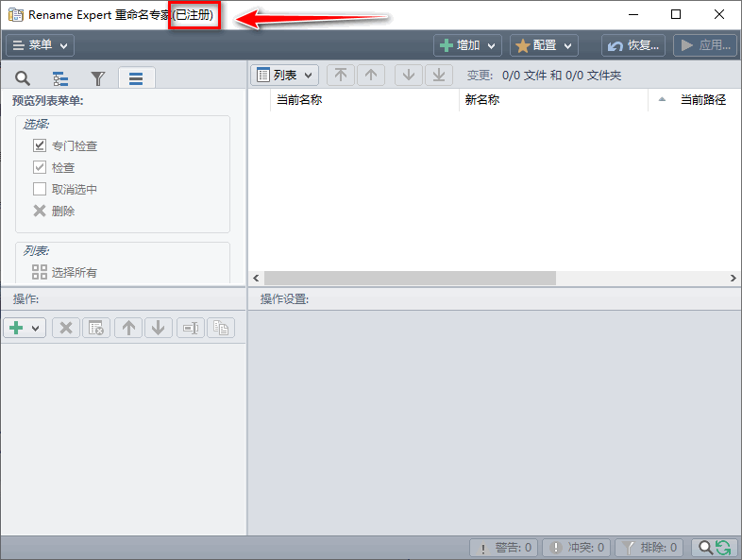Click scrollbar right arrow
Image resolution: width=742 pixels, height=560 pixels.
point(733,278)
